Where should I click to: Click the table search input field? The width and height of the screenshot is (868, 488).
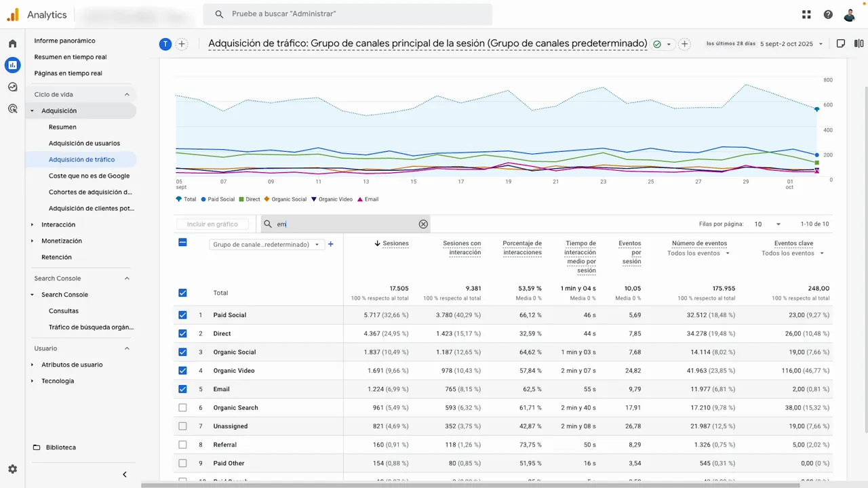(x=346, y=224)
